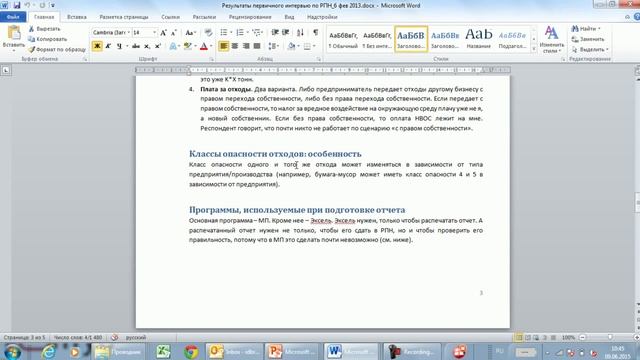
Task: Open Шрифт font dialog launcher
Action: [x=211, y=60]
